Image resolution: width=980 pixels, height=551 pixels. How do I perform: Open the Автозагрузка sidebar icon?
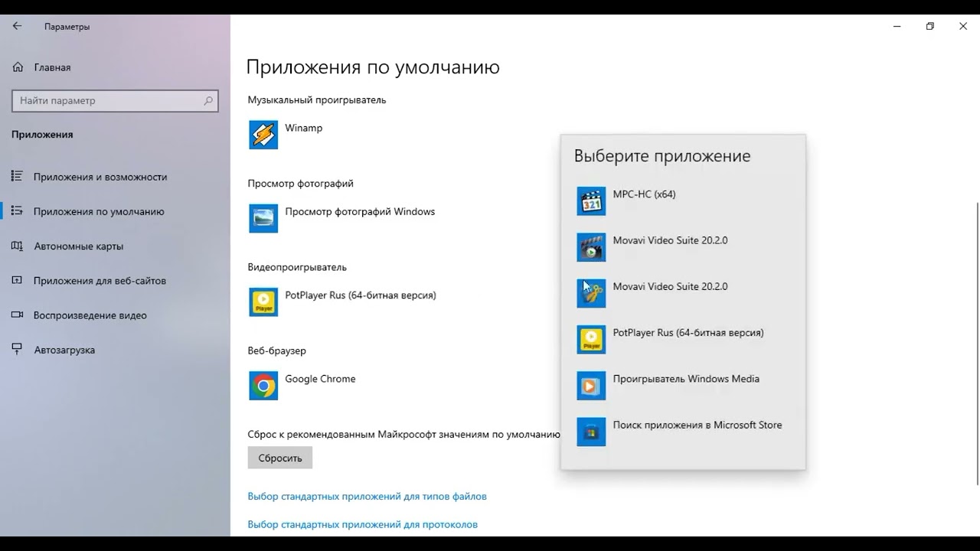point(17,350)
